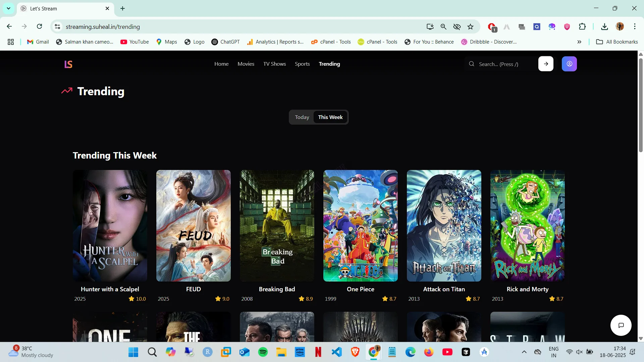Open Prime Video from the taskbar
Viewport: 644px width, 362px height.
[x=300, y=352]
